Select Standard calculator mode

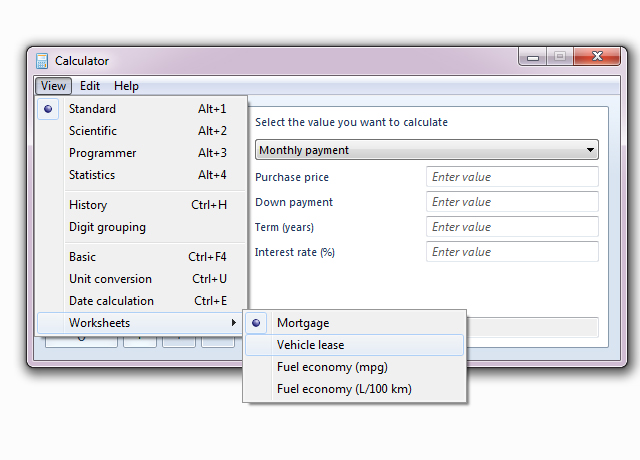coord(92,109)
